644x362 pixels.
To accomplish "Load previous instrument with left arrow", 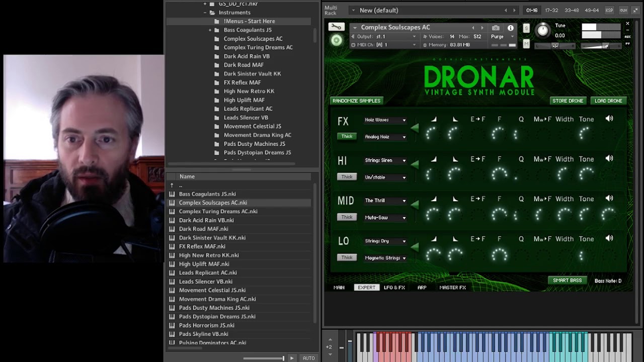I will coord(473,28).
